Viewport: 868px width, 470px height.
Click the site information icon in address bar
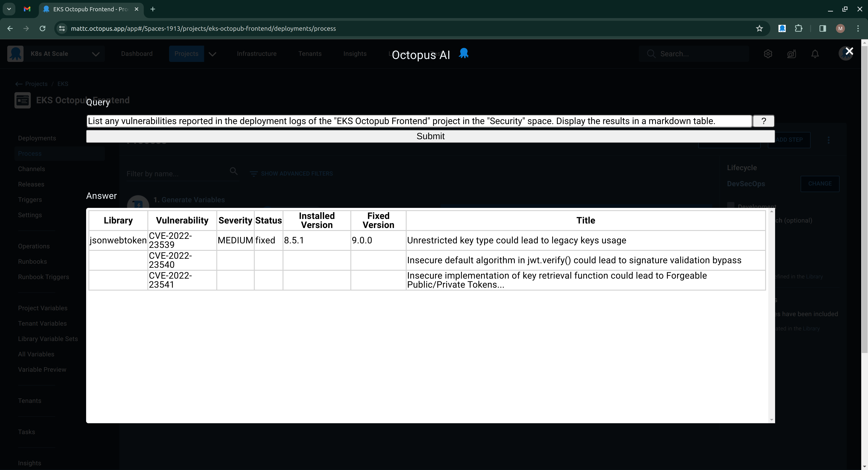62,29
